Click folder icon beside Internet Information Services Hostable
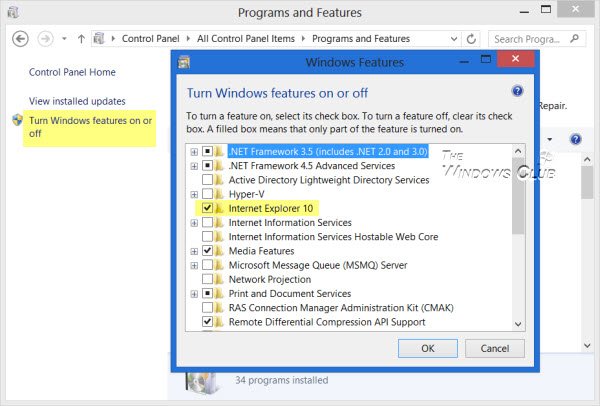Viewport: 600px width, 406px height. (x=219, y=236)
